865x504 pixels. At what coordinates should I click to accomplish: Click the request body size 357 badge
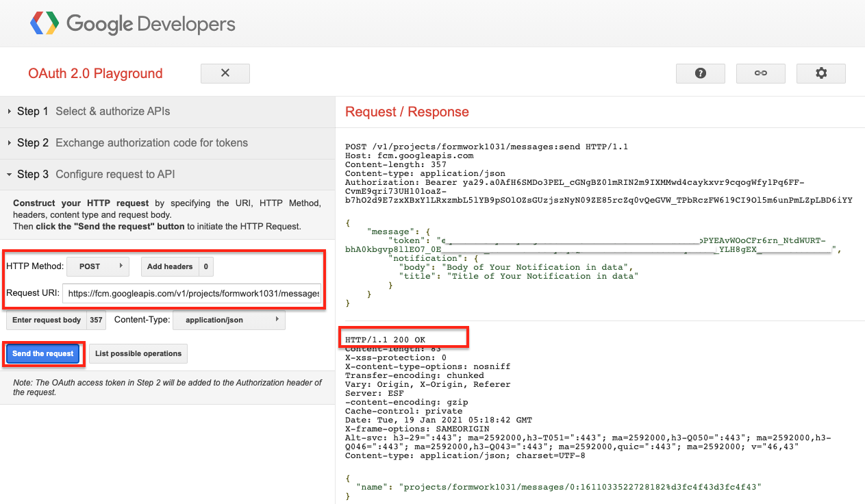point(96,320)
